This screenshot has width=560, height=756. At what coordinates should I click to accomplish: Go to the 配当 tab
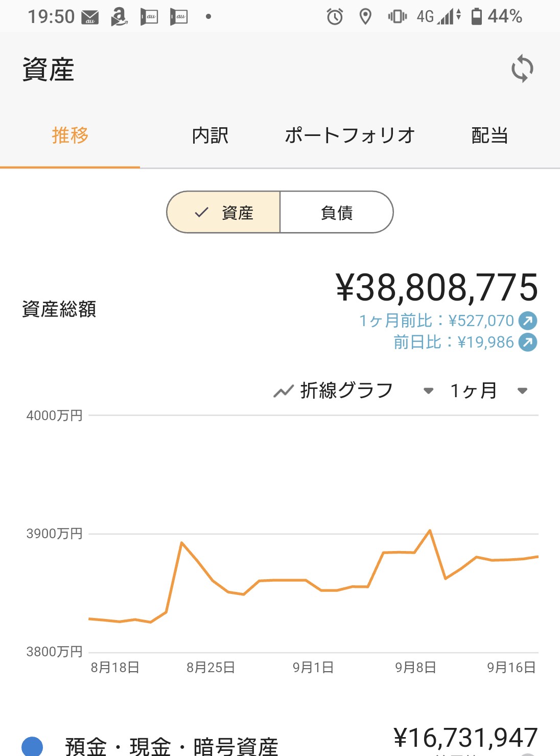[489, 135]
